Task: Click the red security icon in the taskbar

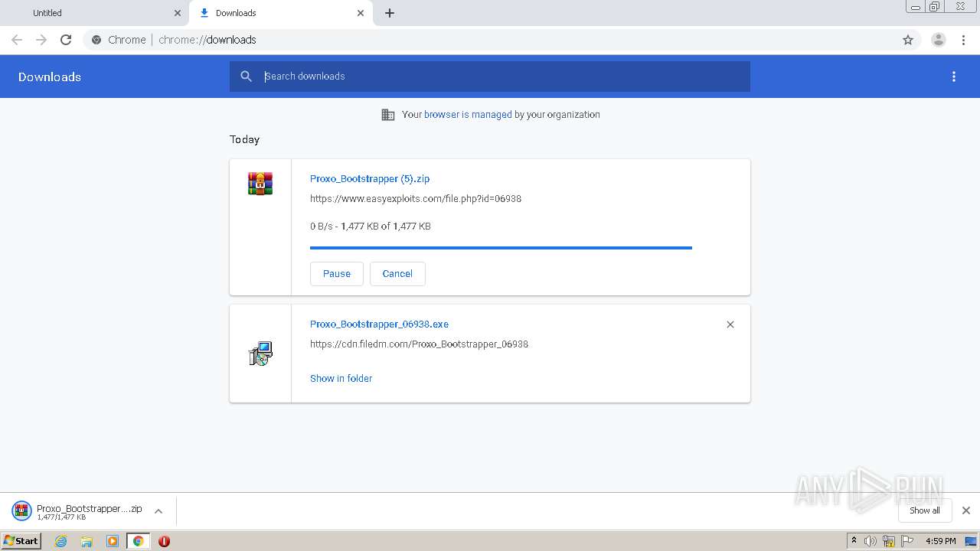Action: click(164, 541)
